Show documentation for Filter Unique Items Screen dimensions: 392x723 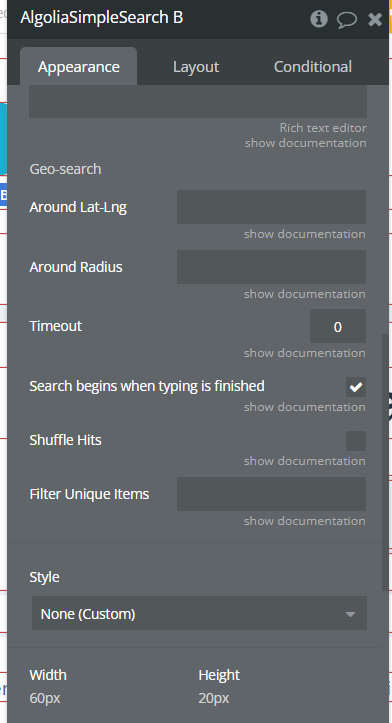(x=304, y=521)
